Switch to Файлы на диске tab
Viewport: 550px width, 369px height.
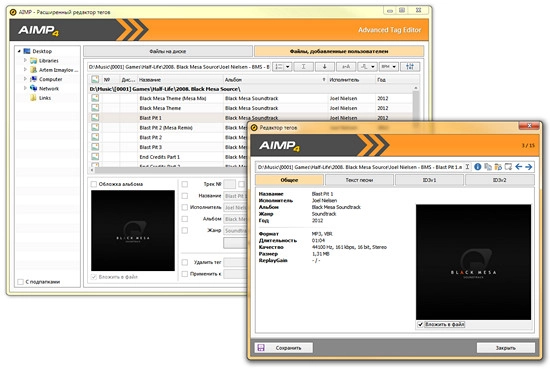(x=168, y=51)
